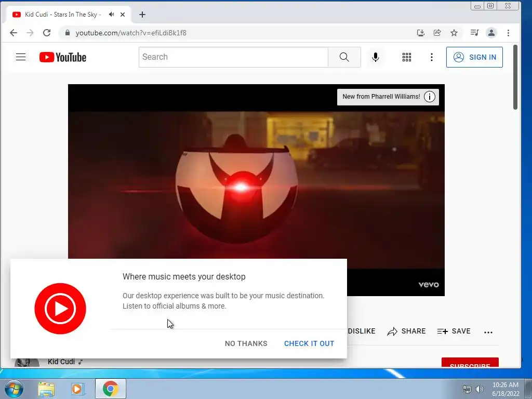The width and height of the screenshot is (532, 399).
Task: Open the system volume tray icon
Action: [x=480, y=389]
